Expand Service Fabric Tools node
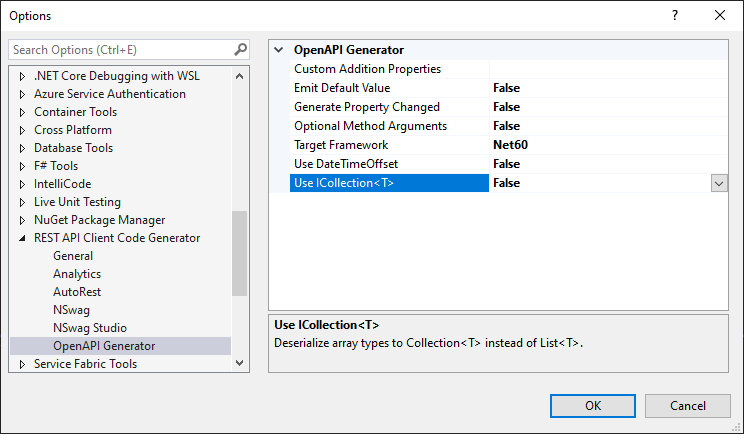Image resolution: width=744 pixels, height=434 pixels. click(x=22, y=364)
